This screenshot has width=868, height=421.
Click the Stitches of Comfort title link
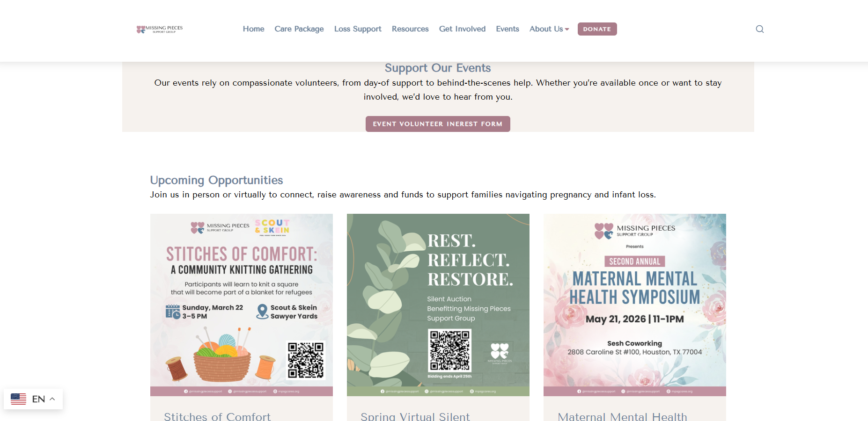(217, 416)
